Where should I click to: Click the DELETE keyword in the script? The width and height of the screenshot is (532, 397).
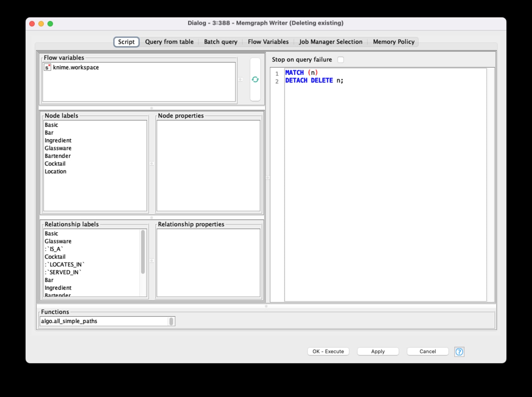click(322, 80)
